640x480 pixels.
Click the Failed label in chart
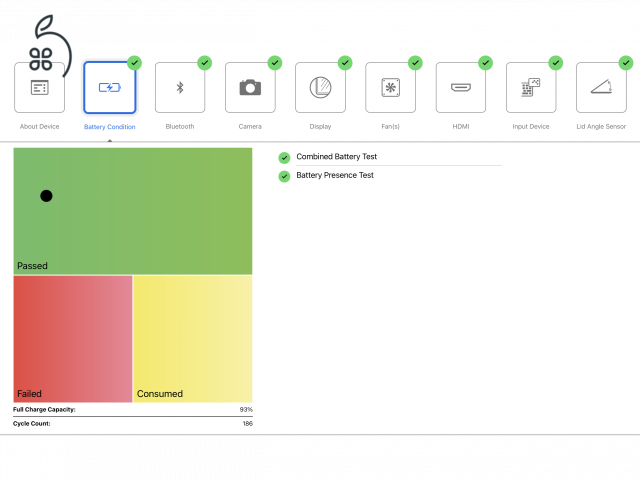29,393
